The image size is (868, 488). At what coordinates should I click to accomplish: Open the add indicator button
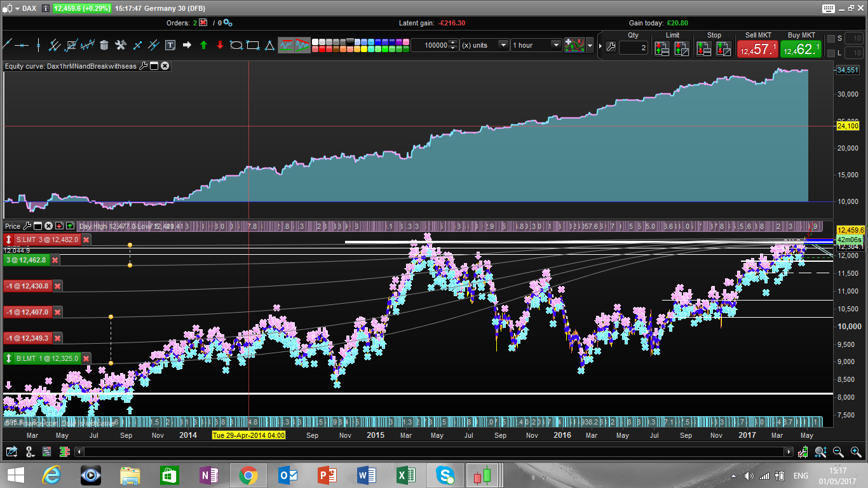click(x=575, y=45)
